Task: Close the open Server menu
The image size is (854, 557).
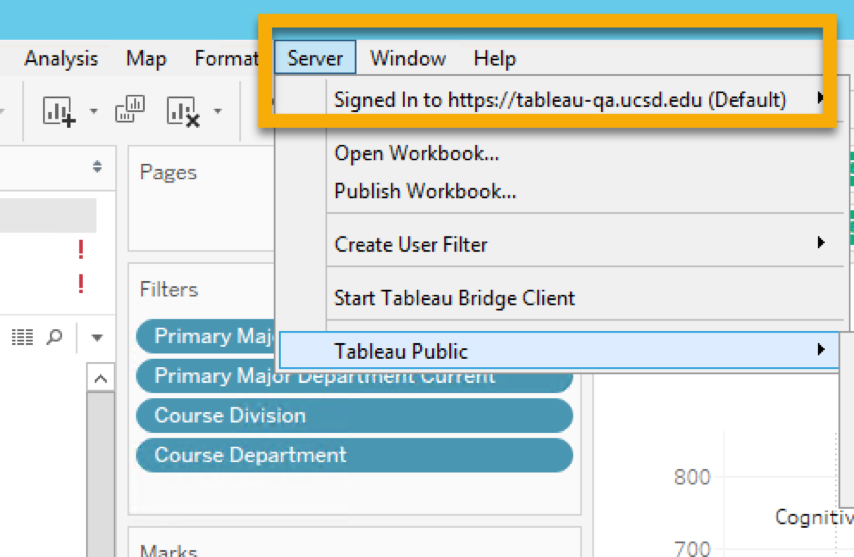Action: pyautogui.click(x=315, y=58)
